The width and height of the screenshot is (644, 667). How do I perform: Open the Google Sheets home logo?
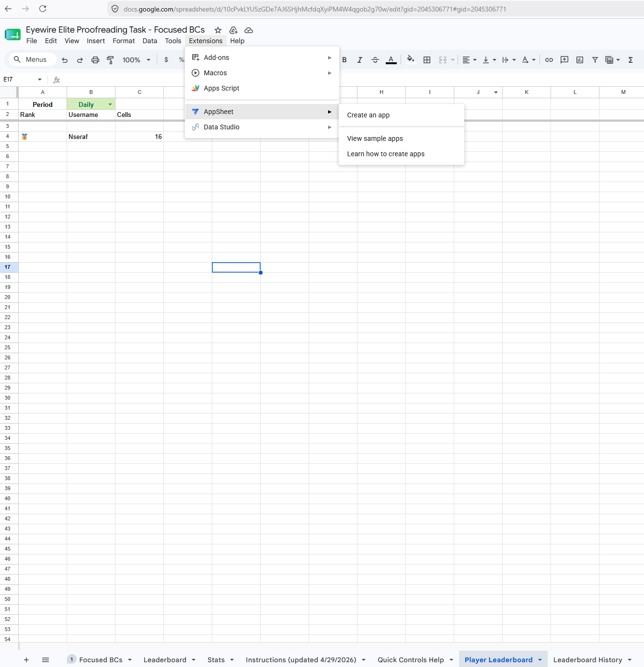12,34
